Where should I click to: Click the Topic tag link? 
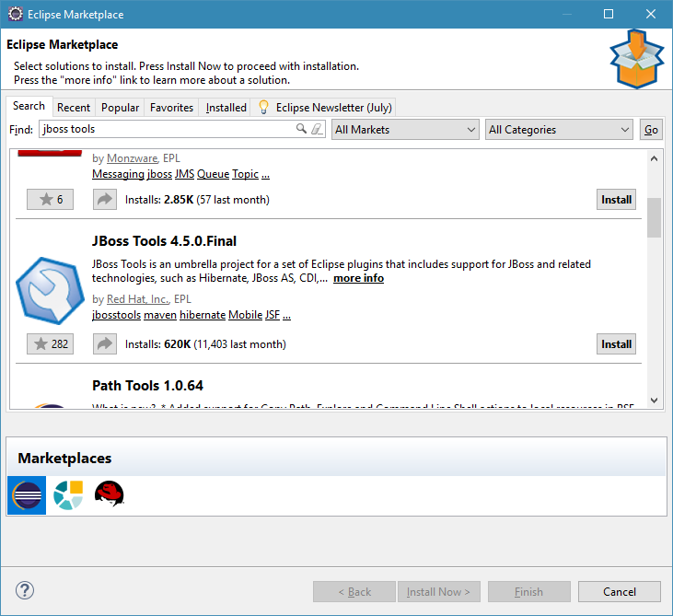(245, 174)
